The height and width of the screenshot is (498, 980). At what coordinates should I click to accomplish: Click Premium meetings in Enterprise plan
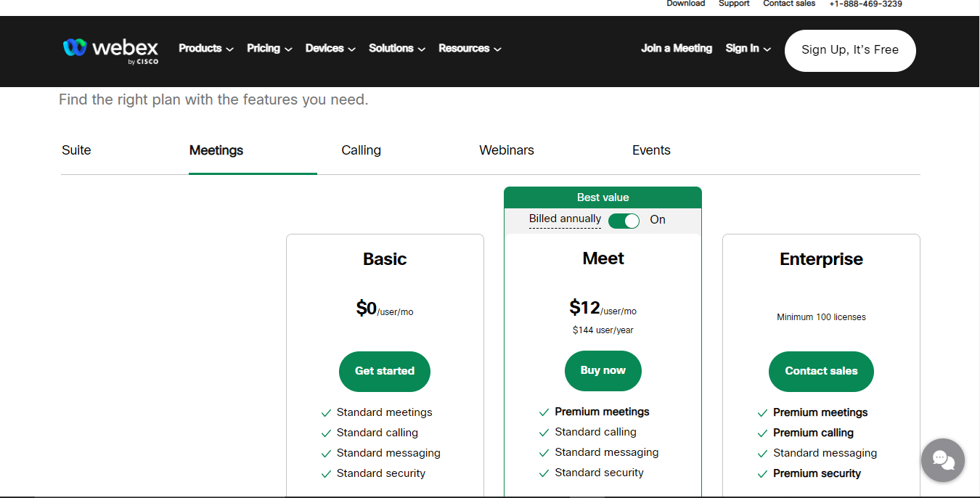[x=820, y=412]
